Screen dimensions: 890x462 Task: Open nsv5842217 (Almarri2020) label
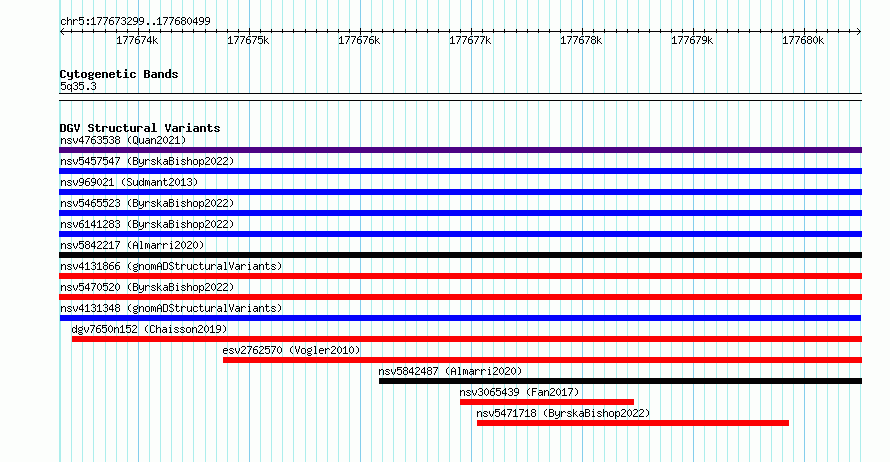[132, 245]
